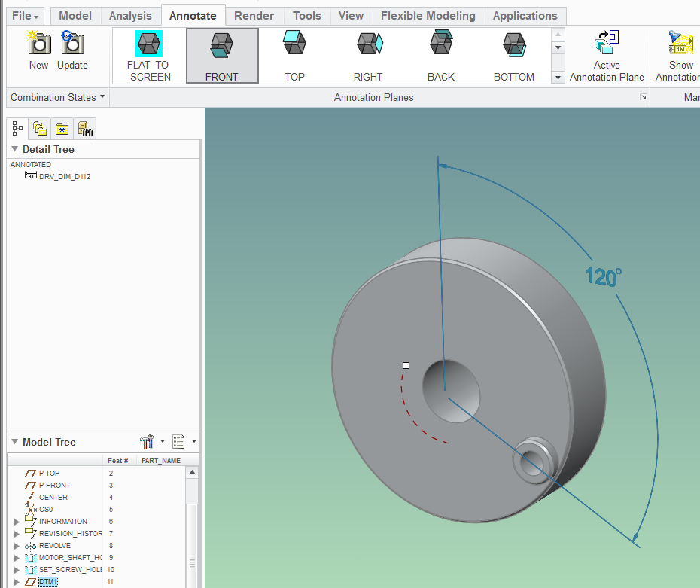Click the Update combination state icon
Screen dimensions: 700x588
[72, 43]
